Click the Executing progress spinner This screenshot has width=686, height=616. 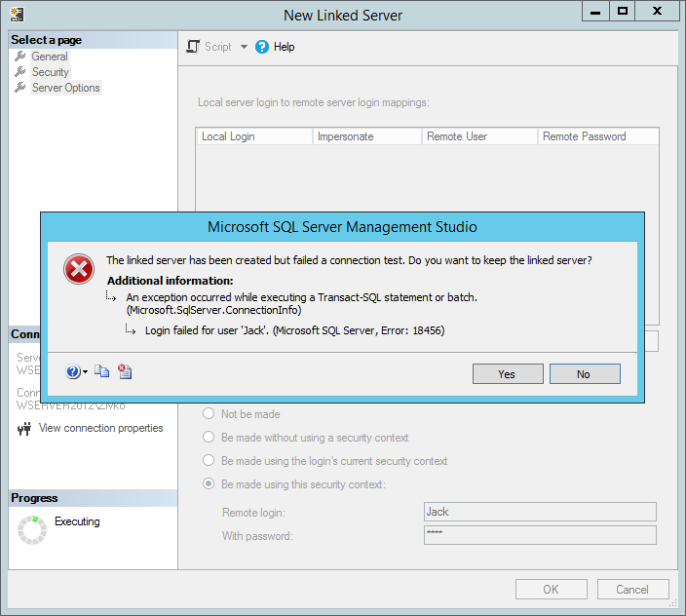[32, 530]
